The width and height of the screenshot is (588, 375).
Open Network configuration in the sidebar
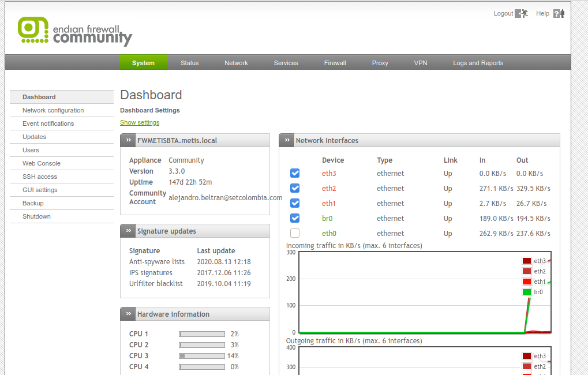pyautogui.click(x=53, y=110)
